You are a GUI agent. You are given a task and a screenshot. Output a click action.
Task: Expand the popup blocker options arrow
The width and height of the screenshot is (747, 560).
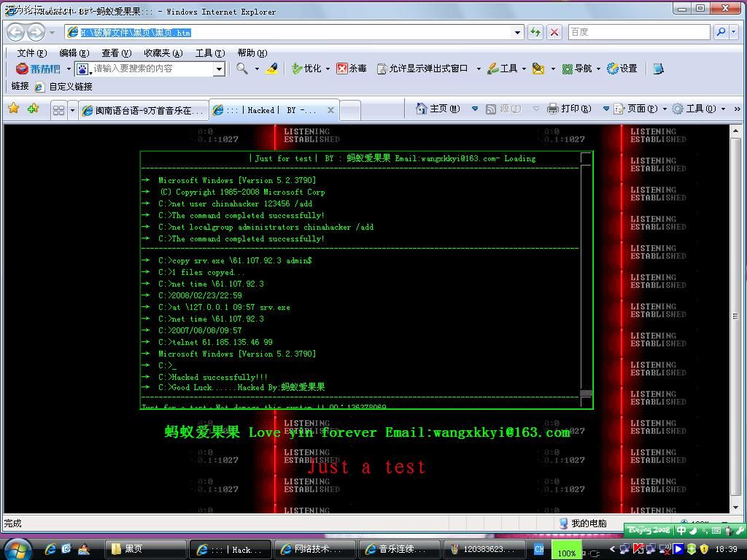coord(479,69)
